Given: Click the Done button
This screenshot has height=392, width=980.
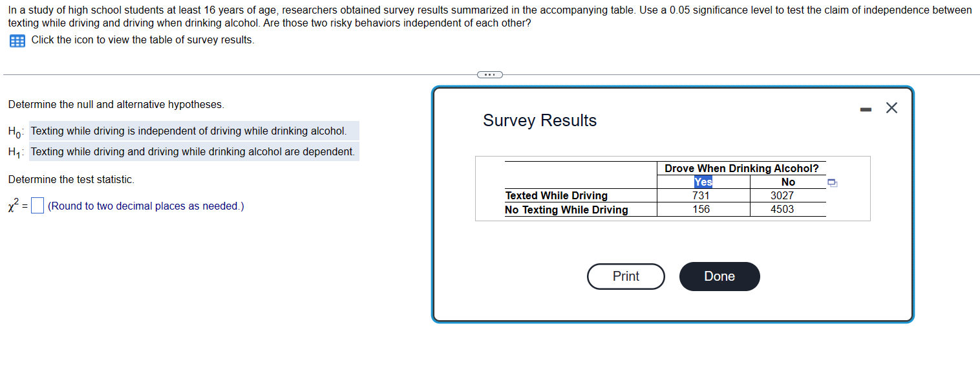Looking at the screenshot, I should [719, 276].
